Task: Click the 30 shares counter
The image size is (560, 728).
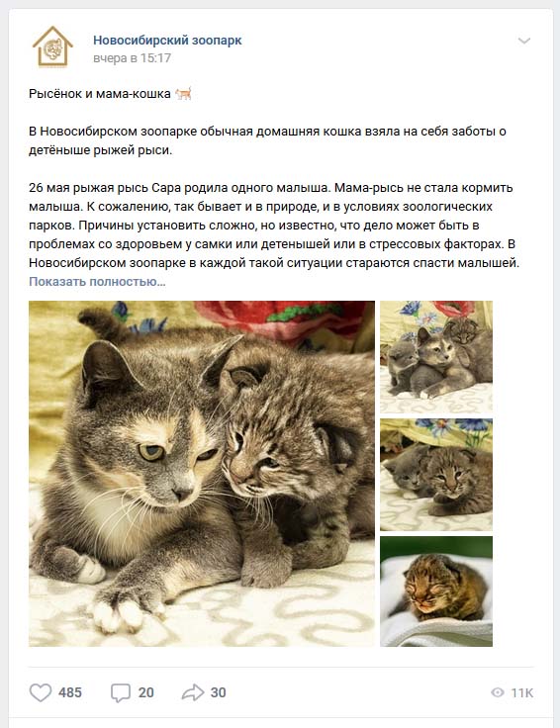Action: pos(219,692)
